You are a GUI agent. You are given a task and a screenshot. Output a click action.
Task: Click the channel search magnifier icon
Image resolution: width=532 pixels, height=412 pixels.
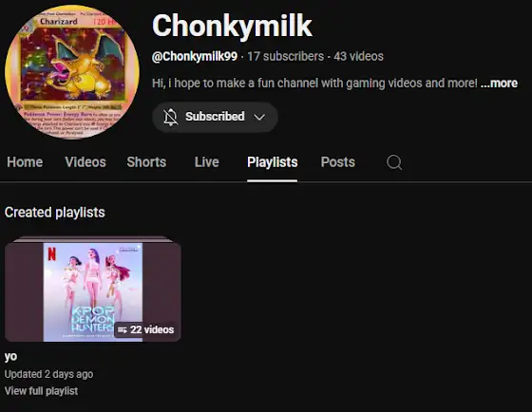click(394, 162)
